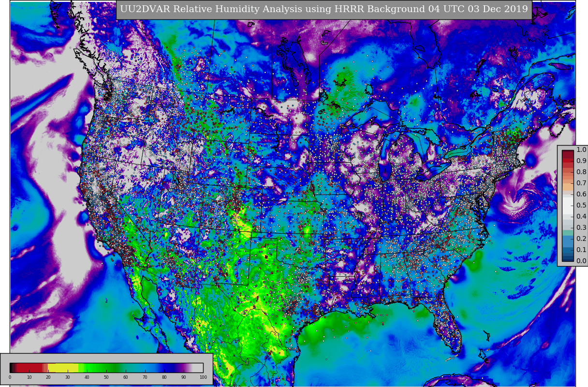Screen dimensions: 588x387
Task: Click the '0.3' label on right colorbar
Action: [x=581, y=227]
